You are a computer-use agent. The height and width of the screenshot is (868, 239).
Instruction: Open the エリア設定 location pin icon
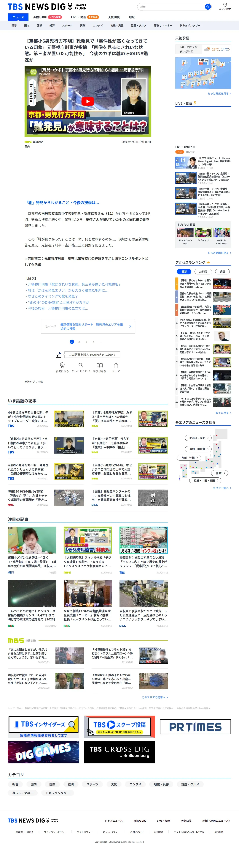(x=225, y=5)
